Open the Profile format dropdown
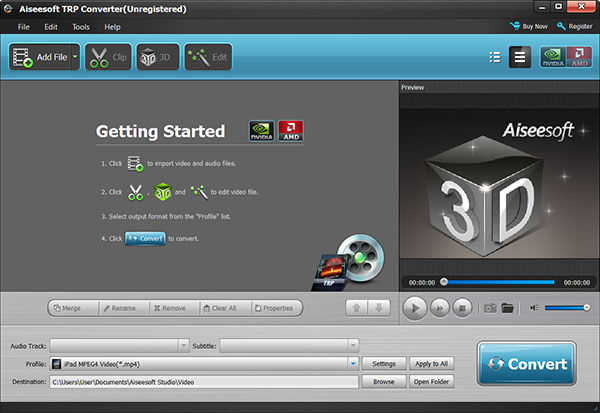 pyautogui.click(x=204, y=364)
